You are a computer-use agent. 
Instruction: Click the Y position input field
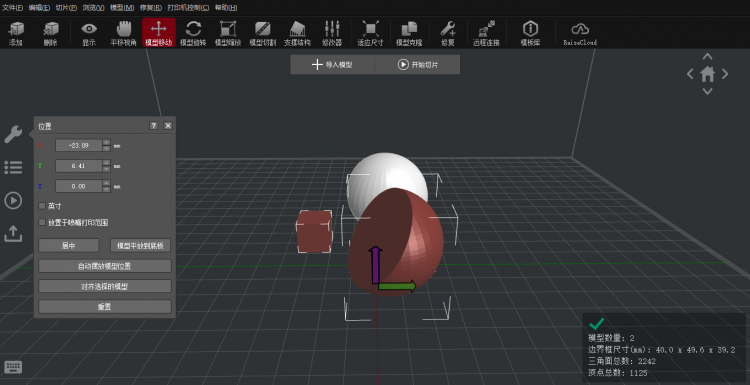click(x=79, y=166)
